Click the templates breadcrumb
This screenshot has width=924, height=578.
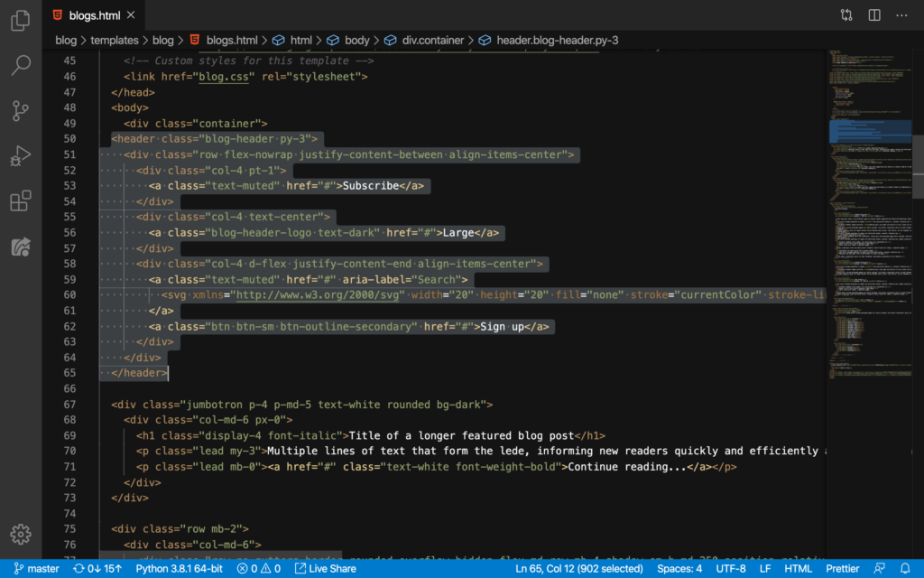click(115, 40)
